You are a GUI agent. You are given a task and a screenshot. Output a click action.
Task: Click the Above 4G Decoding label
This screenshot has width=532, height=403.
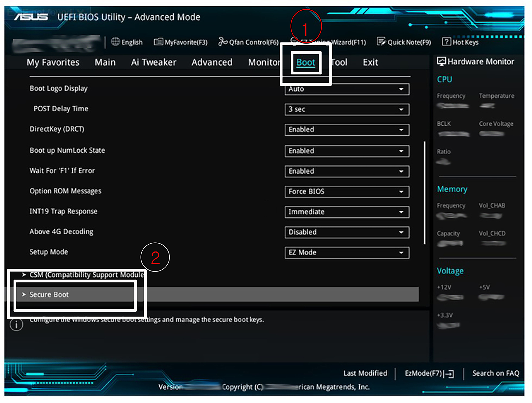[x=61, y=232]
